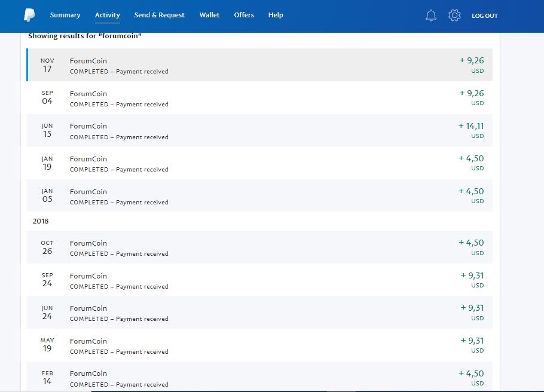Select the Activity tab

click(108, 15)
